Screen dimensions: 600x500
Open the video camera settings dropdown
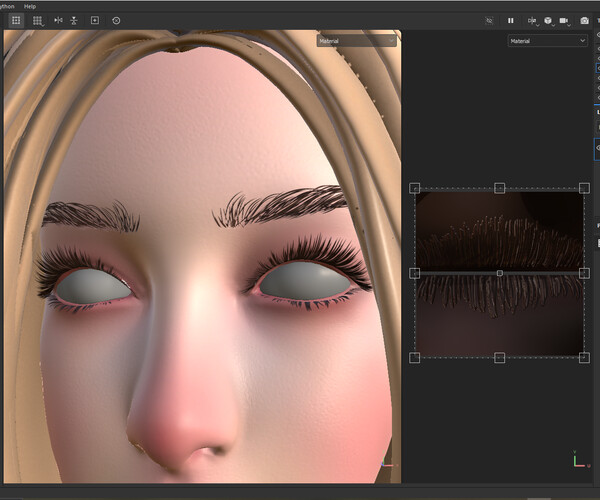pyautogui.click(x=565, y=21)
